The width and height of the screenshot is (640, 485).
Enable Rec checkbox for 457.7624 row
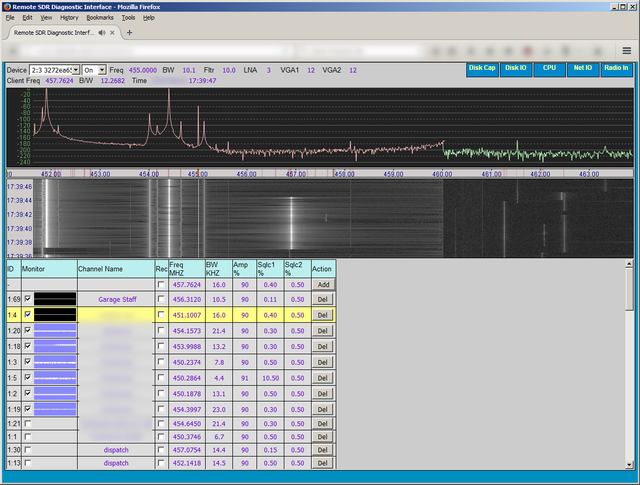tap(161, 284)
